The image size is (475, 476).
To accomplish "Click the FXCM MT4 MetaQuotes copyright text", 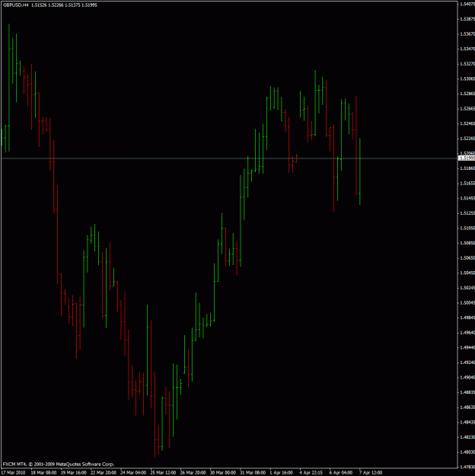I will pyautogui.click(x=59, y=464).
